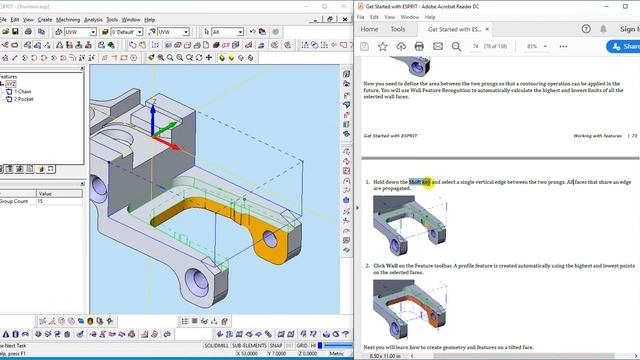This screenshot has width=640, height=360.
Task: Toggle HI mode in status bar
Action: tap(313, 346)
